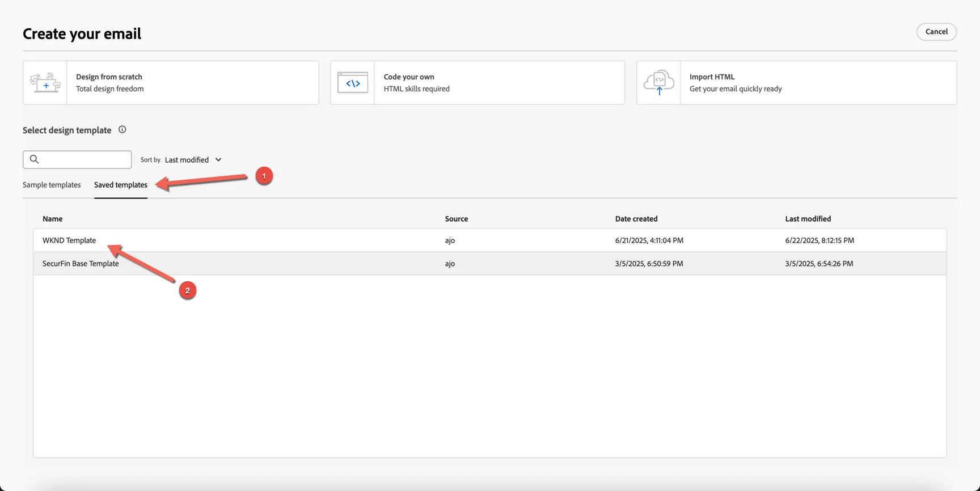This screenshot has width=980, height=491.
Task: Cancel the email creation
Action: pyautogui.click(x=936, y=32)
